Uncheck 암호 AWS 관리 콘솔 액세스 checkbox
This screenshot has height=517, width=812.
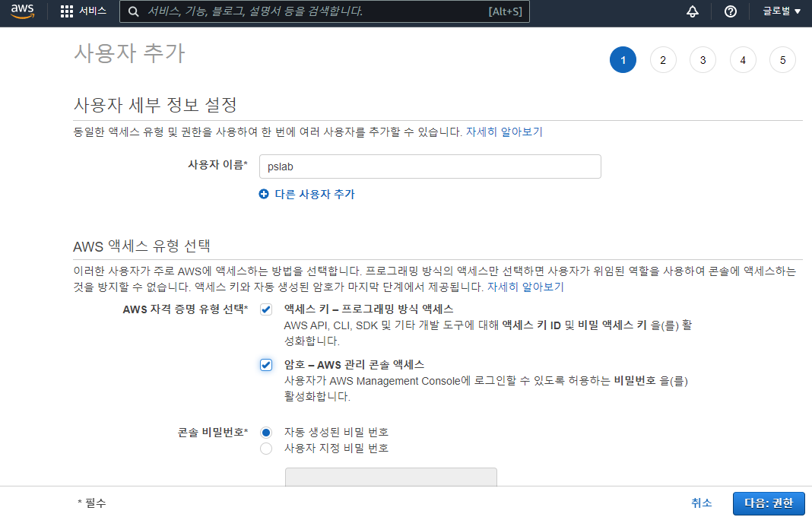[x=265, y=365]
